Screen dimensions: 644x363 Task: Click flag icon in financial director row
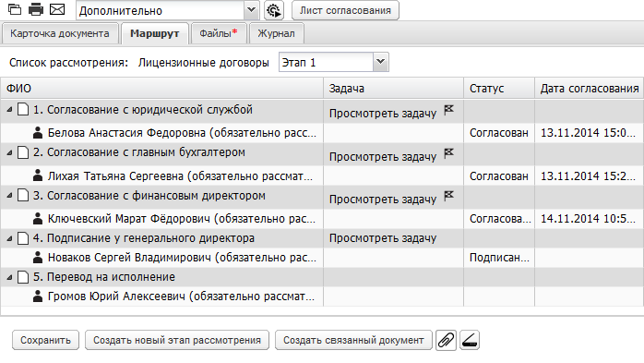coord(449,195)
